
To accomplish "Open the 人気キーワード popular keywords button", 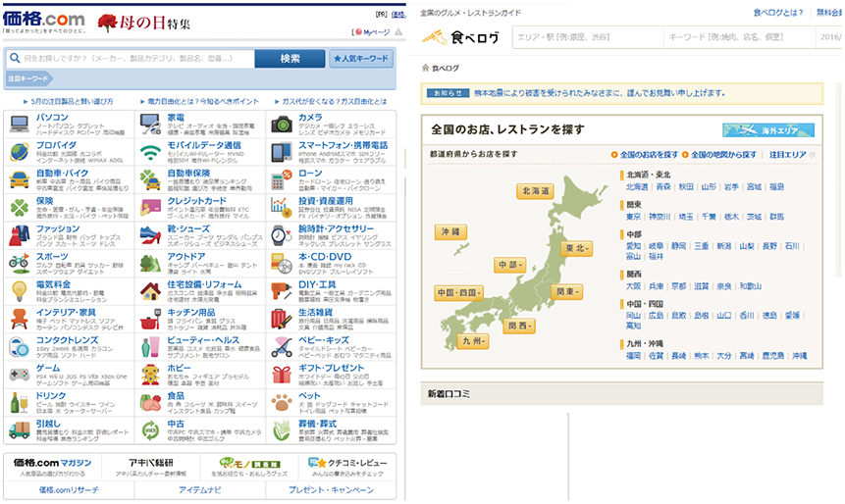I will tap(360, 59).
